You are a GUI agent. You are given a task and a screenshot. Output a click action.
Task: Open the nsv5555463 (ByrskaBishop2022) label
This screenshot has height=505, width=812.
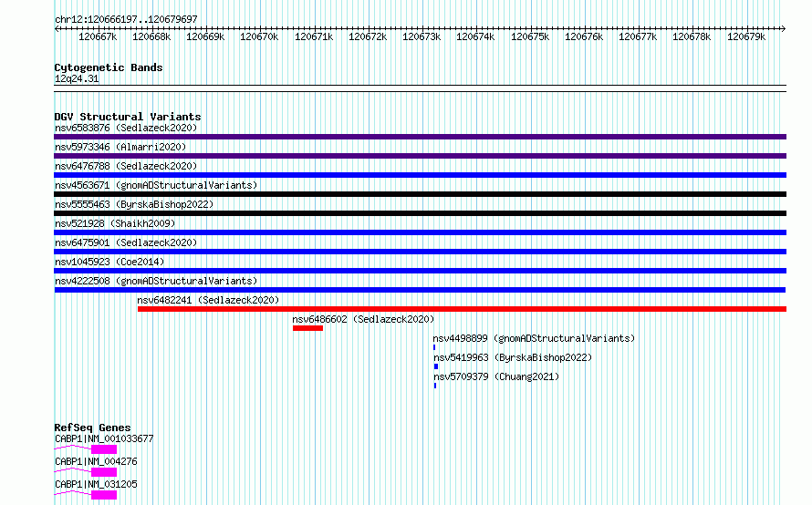[134, 204]
